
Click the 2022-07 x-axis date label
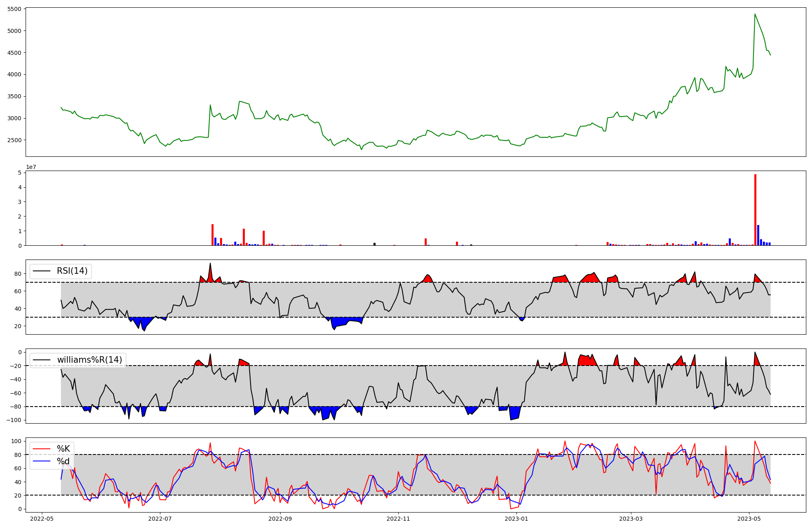pyautogui.click(x=160, y=519)
